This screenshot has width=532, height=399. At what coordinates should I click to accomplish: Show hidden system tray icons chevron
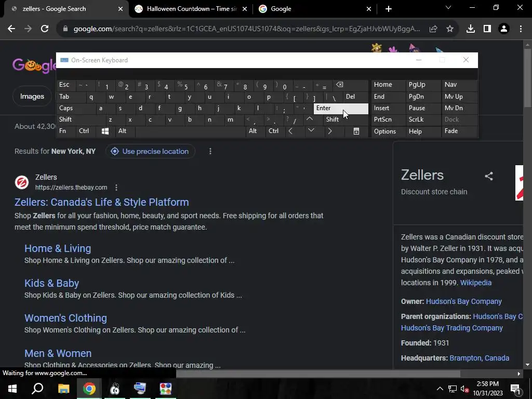pos(440,389)
